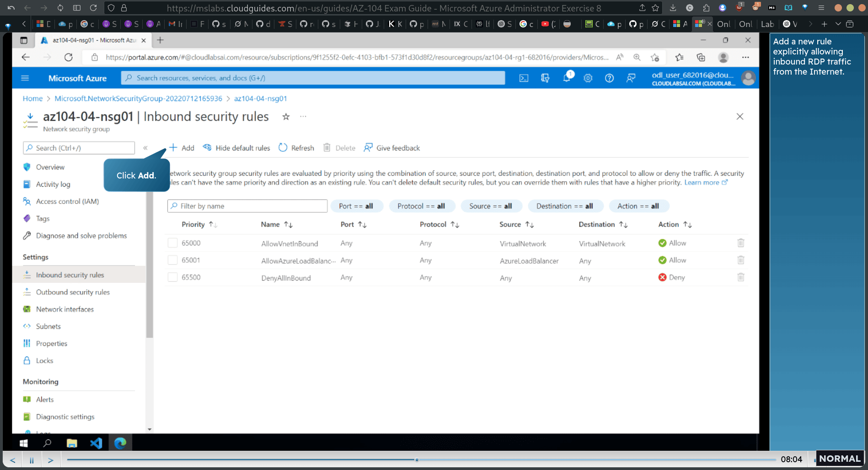The image size is (868, 470).
Task: Open the Windows Start menu
Action: [x=23, y=443]
